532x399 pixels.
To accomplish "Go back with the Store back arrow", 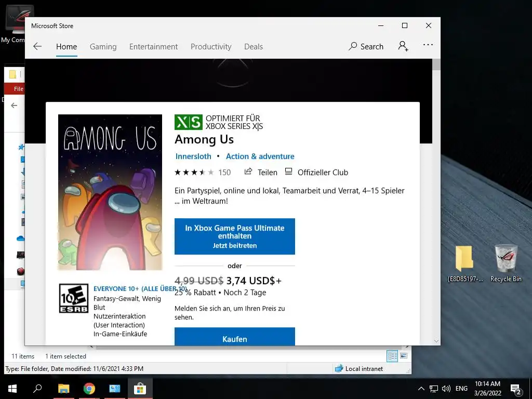I will pos(37,46).
